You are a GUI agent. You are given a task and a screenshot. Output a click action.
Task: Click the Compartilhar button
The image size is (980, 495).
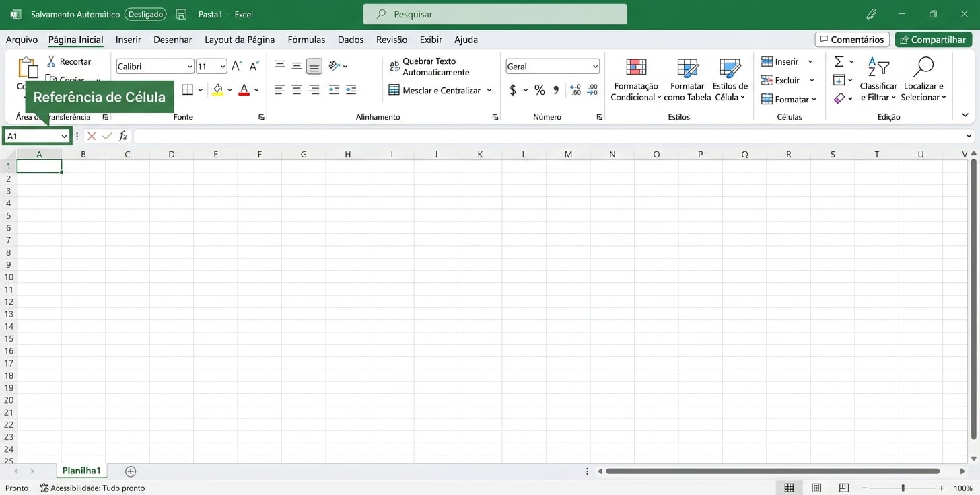pos(933,40)
